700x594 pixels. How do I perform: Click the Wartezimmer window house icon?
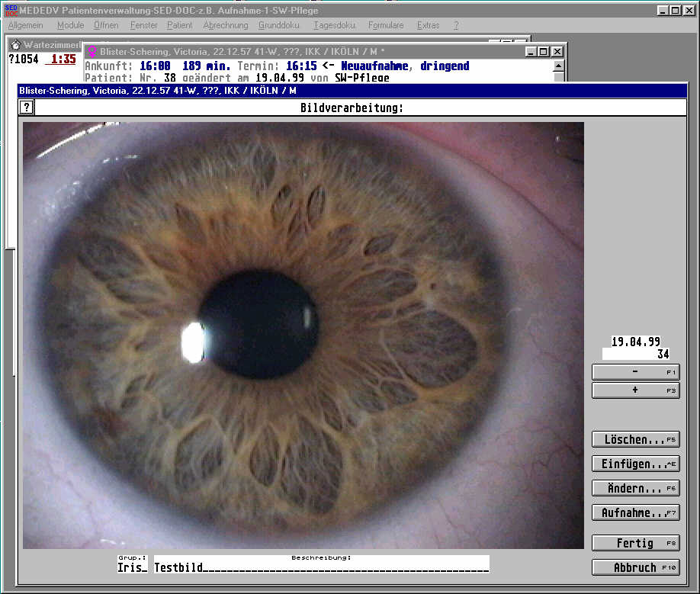tap(14, 45)
